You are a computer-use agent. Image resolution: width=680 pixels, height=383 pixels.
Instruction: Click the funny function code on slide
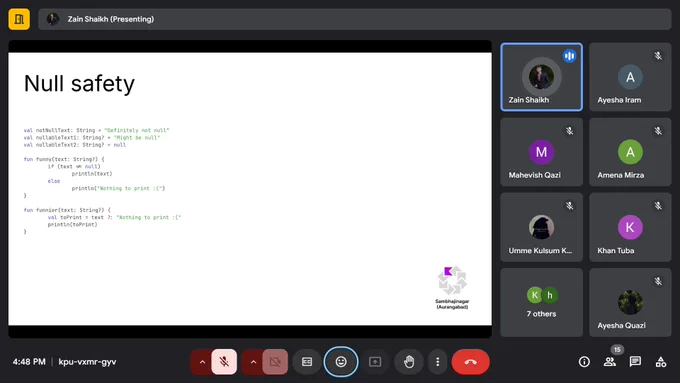[x=95, y=177]
